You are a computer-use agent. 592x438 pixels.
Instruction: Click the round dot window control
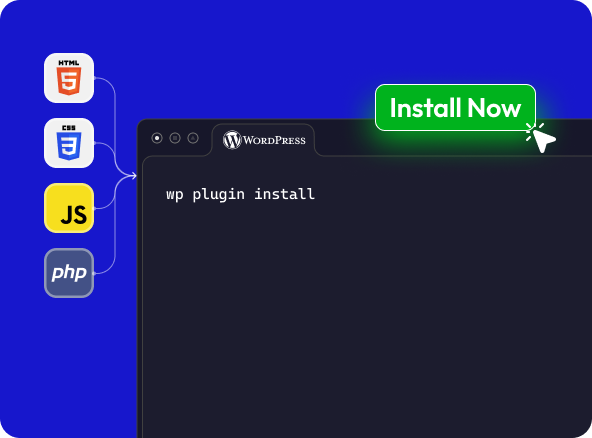[x=157, y=138]
